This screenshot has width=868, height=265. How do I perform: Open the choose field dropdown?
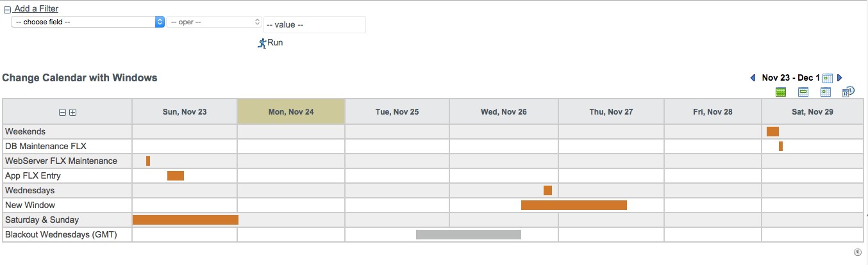(x=88, y=22)
